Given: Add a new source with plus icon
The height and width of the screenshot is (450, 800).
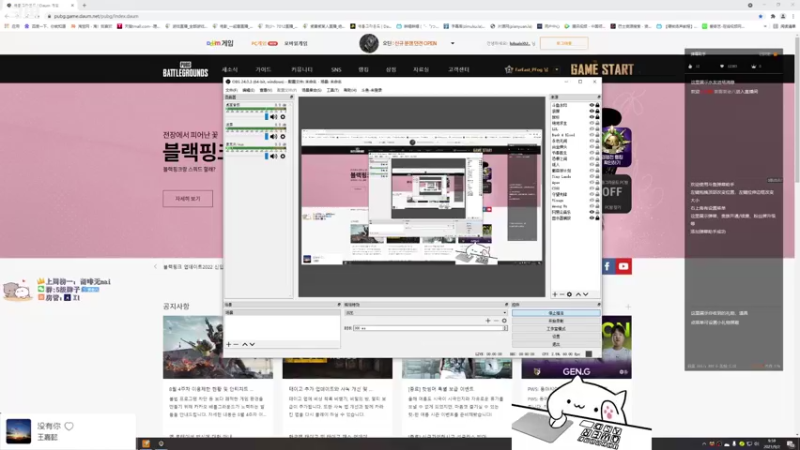Looking at the screenshot, I should [x=555, y=294].
